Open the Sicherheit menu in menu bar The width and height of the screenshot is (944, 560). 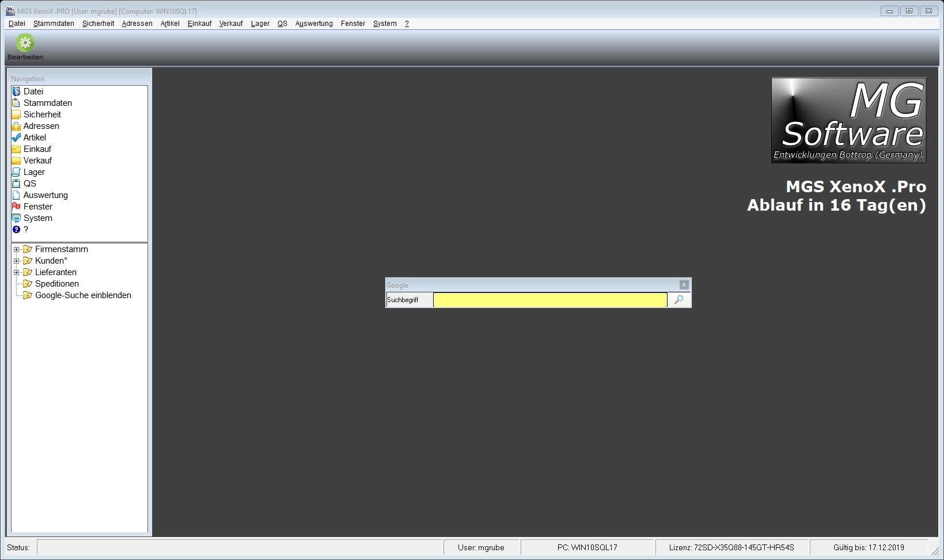pyautogui.click(x=98, y=24)
